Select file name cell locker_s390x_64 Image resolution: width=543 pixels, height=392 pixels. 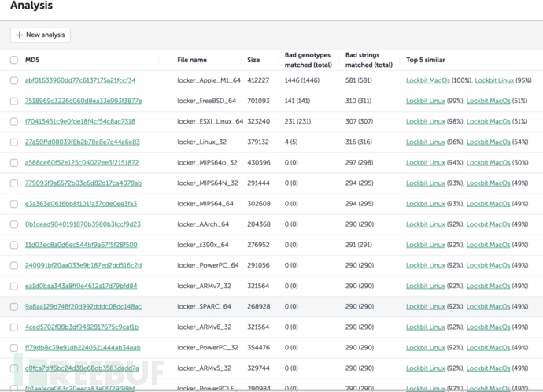click(x=203, y=245)
